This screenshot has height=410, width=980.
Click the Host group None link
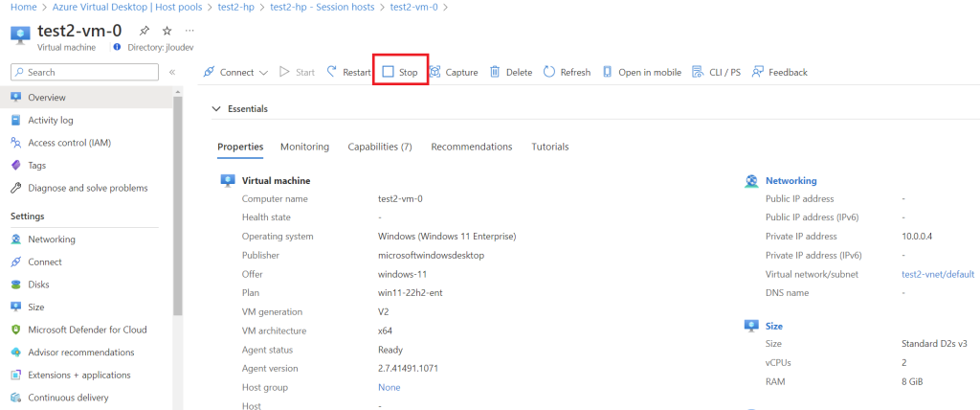[389, 387]
